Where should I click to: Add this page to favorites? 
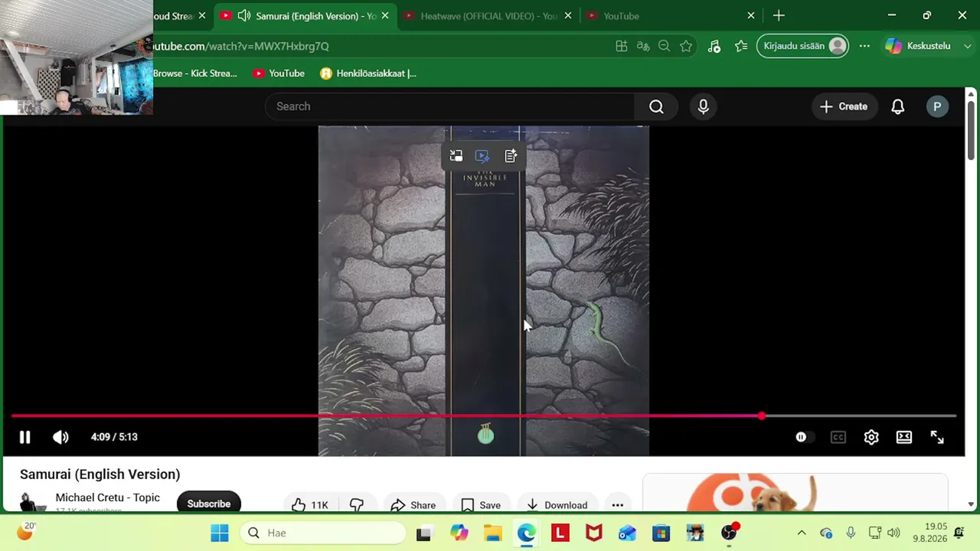click(x=686, y=46)
